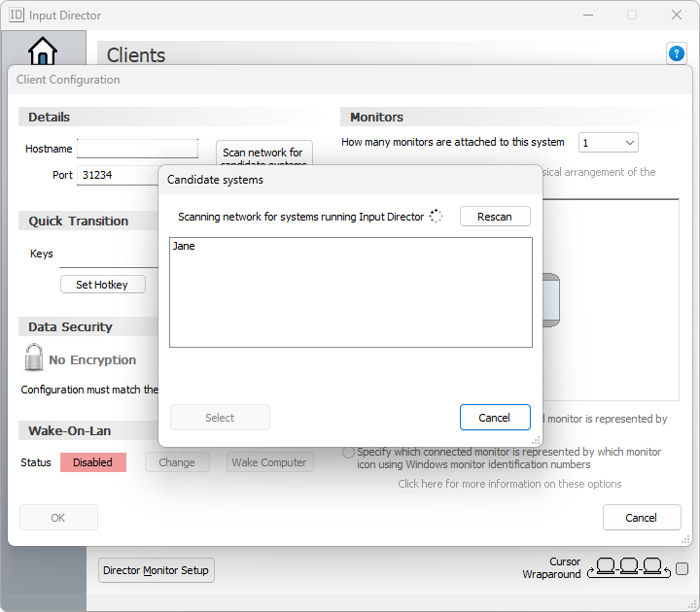Click the Input Director title bar logo
This screenshot has height=612, width=700.
[x=17, y=15]
